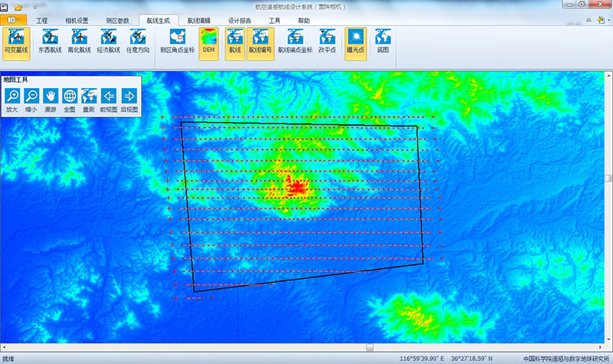The width and height of the screenshot is (613, 364).
Task: Toggle 航线编号 route number display
Action: [x=261, y=41]
